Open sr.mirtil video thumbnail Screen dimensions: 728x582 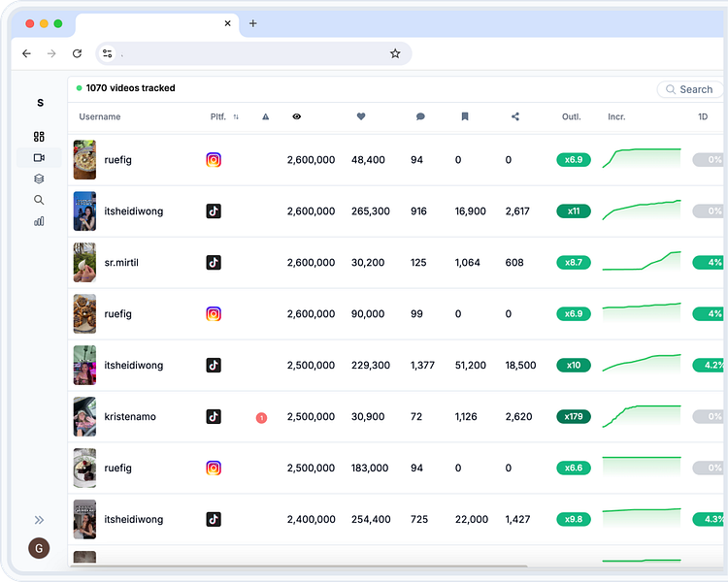[85, 263]
